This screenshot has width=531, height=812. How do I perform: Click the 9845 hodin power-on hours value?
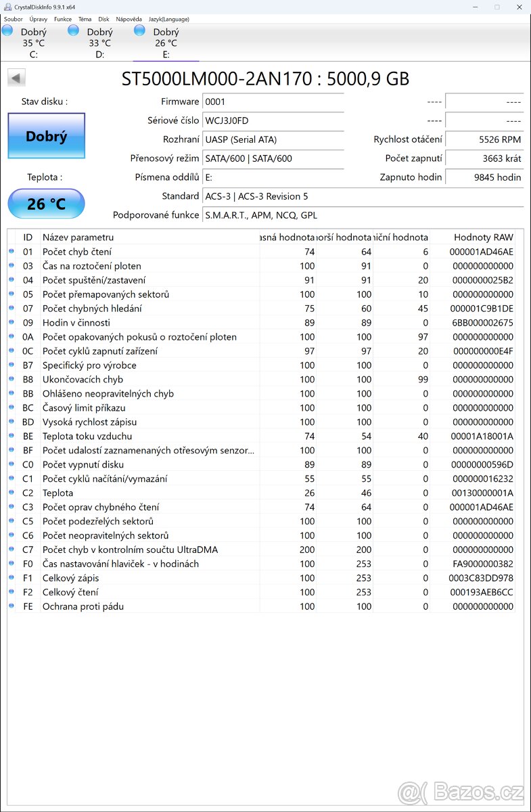point(484,177)
